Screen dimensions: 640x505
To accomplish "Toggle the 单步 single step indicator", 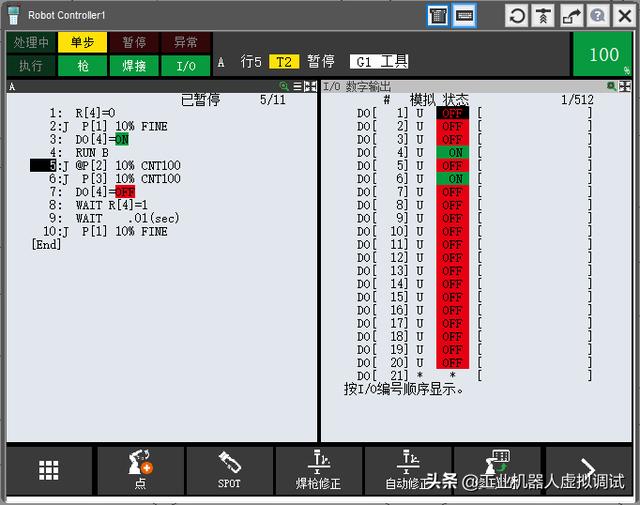I will click(x=82, y=42).
